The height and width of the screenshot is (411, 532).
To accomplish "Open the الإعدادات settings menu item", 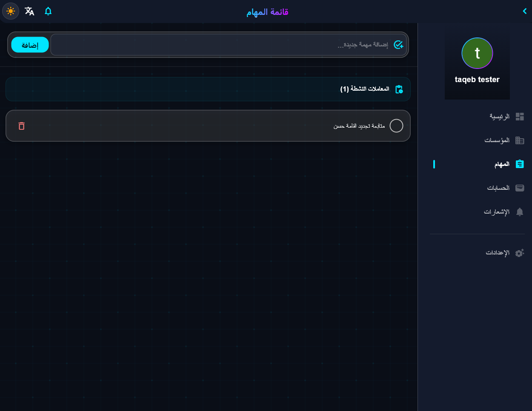I will click(x=477, y=253).
